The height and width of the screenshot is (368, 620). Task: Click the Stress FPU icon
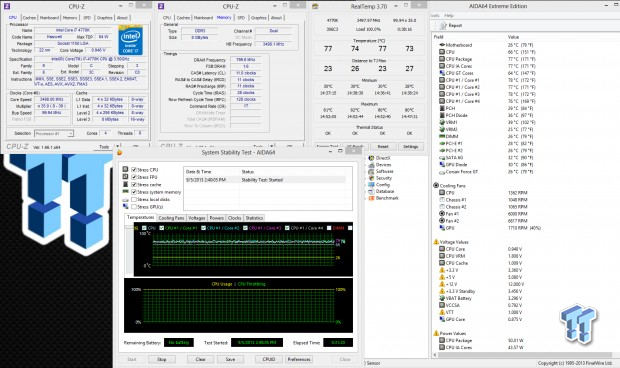coord(125,177)
